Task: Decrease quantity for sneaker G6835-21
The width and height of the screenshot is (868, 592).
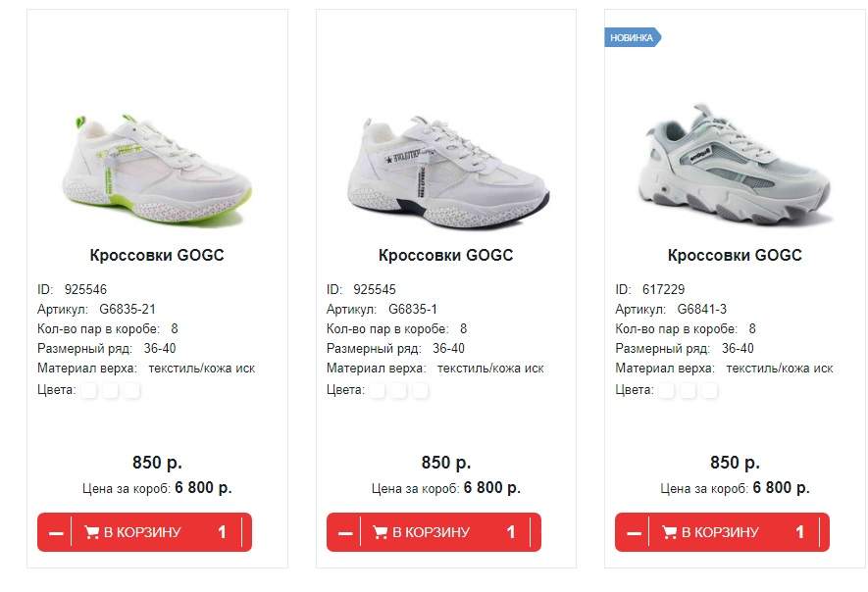Action: pyautogui.click(x=56, y=533)
